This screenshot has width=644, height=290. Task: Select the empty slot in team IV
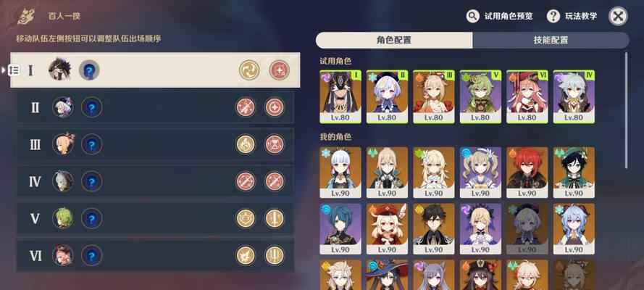[91, 181]
